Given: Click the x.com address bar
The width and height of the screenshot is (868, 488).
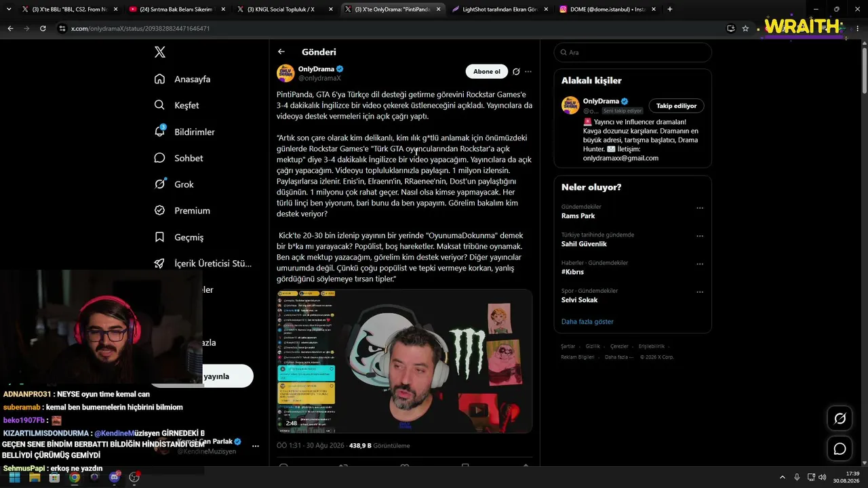Looking at the screenshot, I should coord(390,28).
